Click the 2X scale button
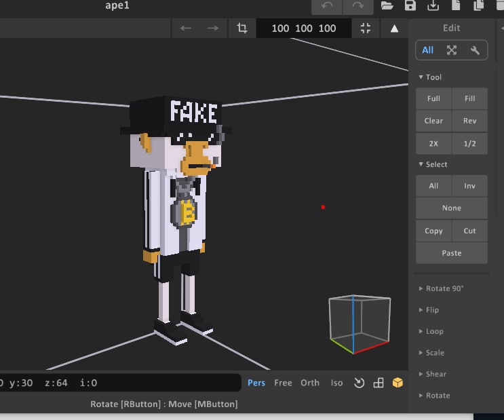The image size is (504, 420). (x=433, y=144)
